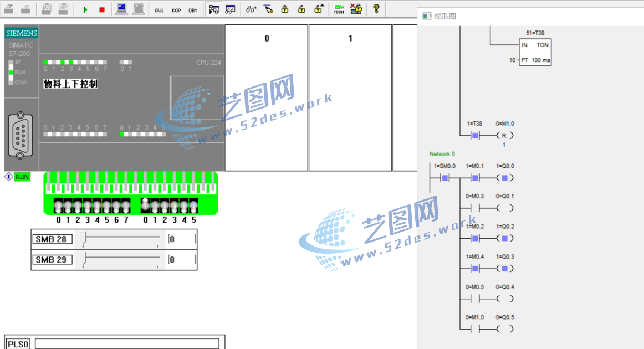Open the DB1 data block view
Viewport: 644px width, 349px height.
point(193,11)
